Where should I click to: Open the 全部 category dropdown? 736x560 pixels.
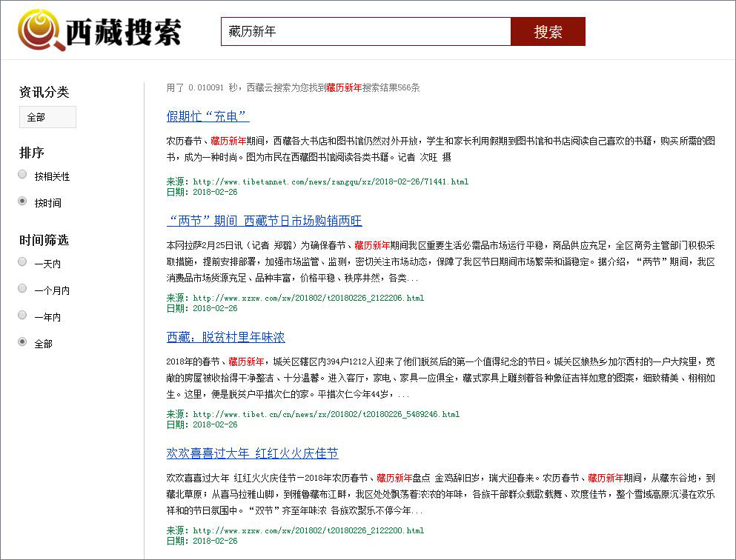47,117
